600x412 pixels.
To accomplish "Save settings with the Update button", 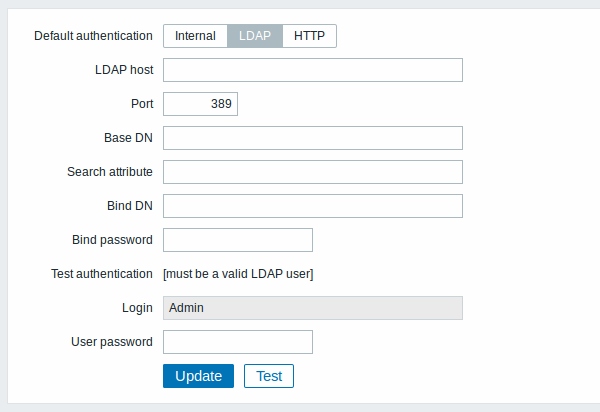I will [x=198, y=376].
